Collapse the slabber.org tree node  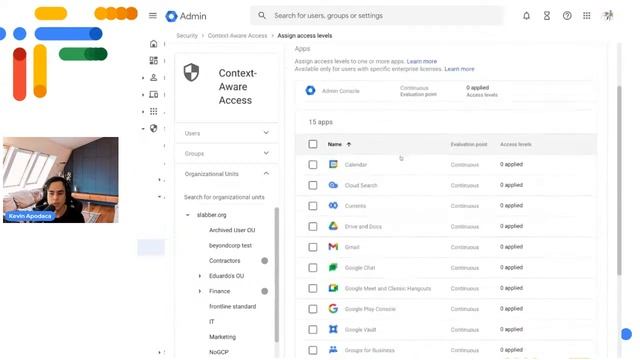(x=188, y=215)
